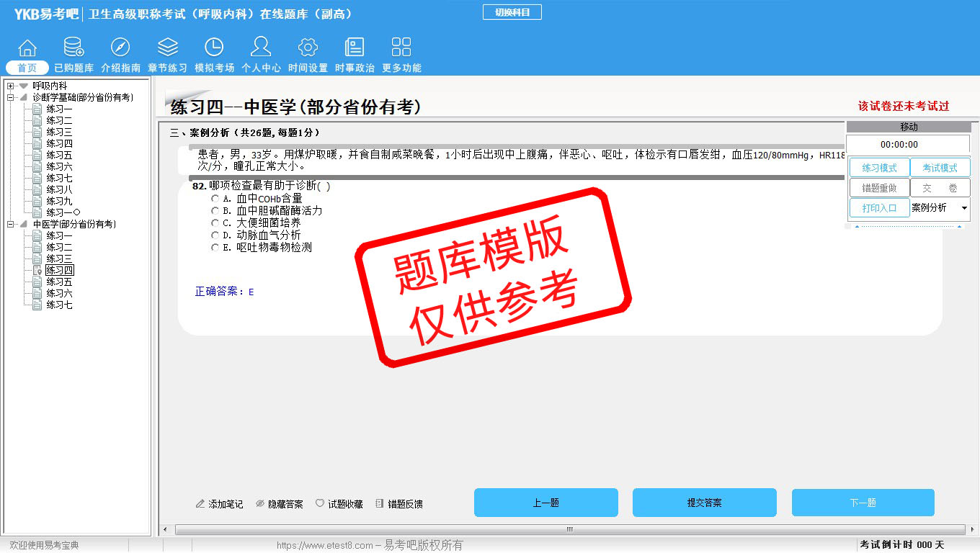Go to next question with 下一题

(x=863, y=503)
